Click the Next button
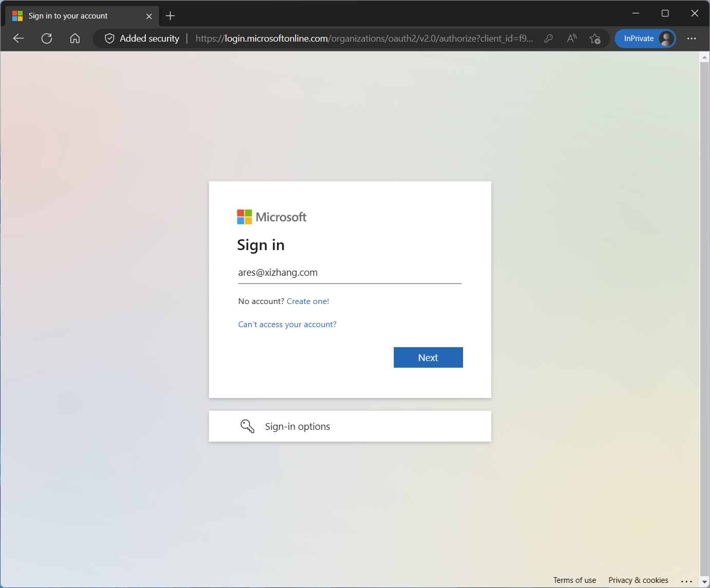 428,357
